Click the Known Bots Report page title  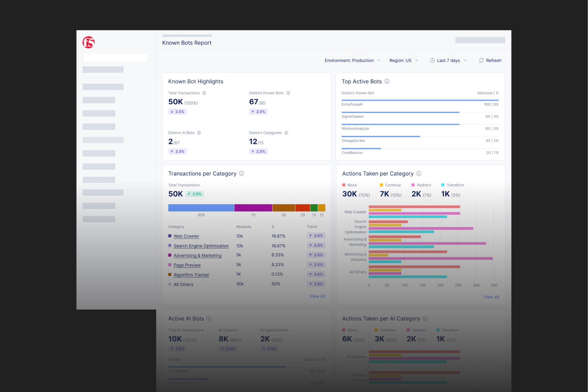[187, 43]
